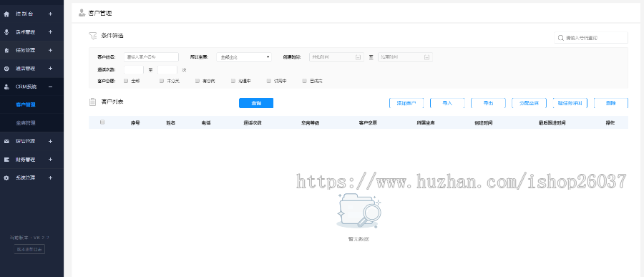Collapse CRM系统 with its minus sign
This screenshot has height=277, width=644.
(x=50, y=87)
